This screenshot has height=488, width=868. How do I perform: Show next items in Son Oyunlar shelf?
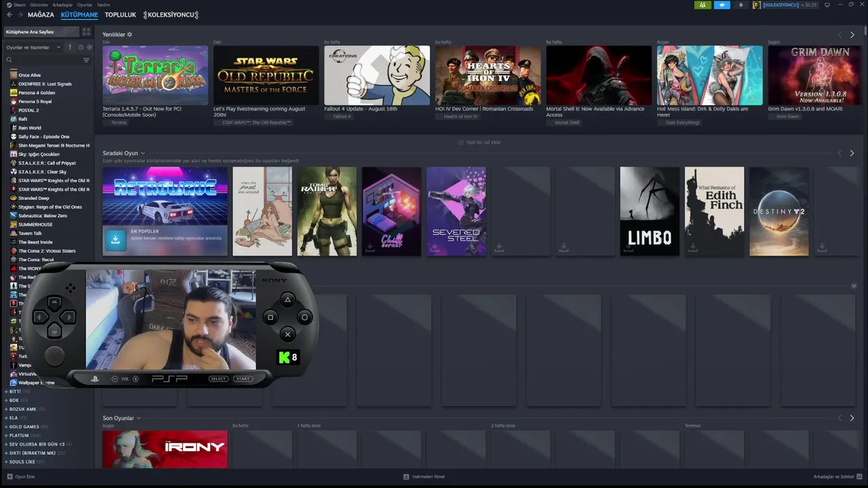point(852,418)
